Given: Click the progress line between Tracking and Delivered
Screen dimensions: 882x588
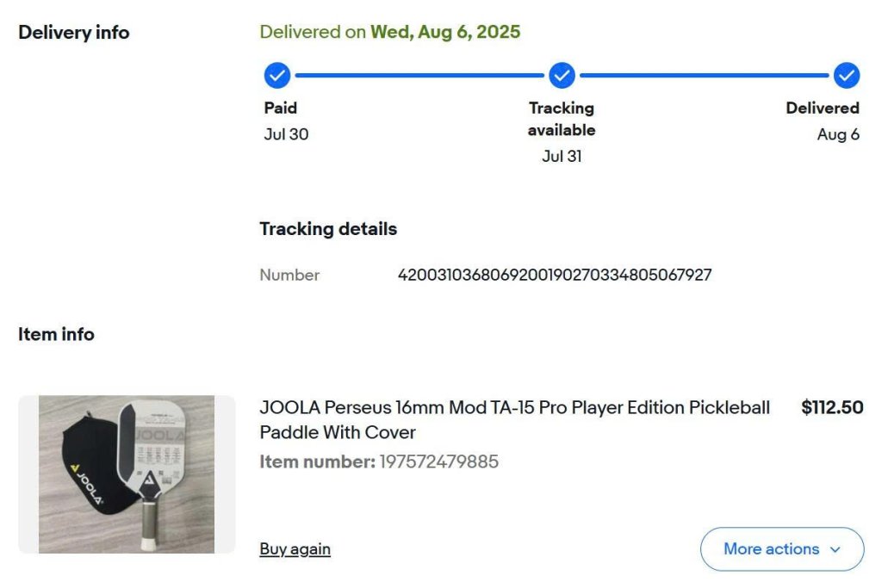Looking at the screenshot, I should [704, 76].
